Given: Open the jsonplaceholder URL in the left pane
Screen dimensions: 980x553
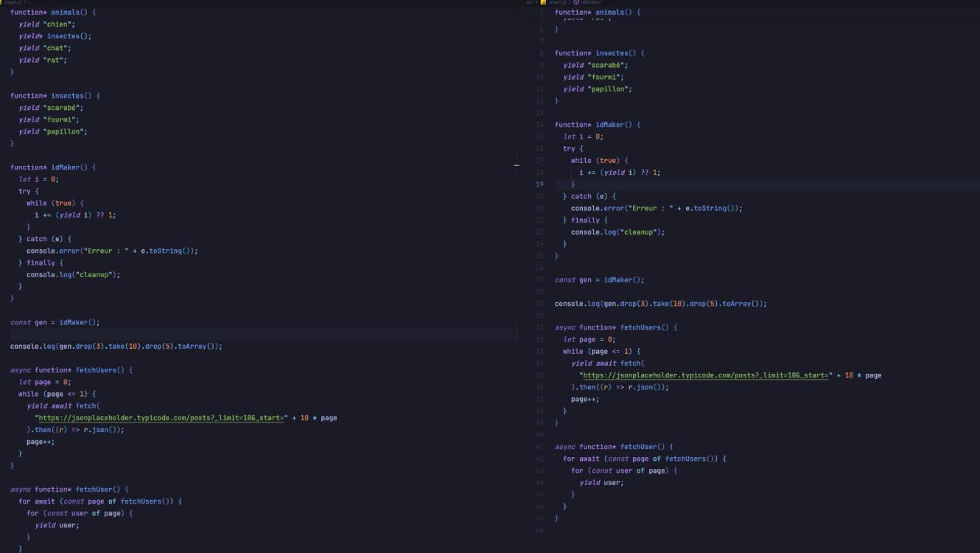Looking at the screenshot, I should point(160,418).
